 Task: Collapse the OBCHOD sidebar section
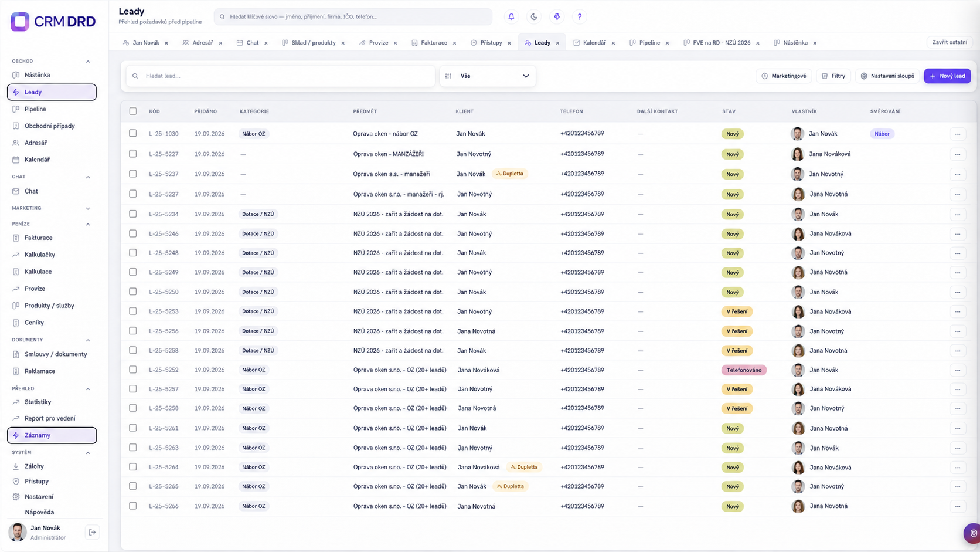coord(88,62)
